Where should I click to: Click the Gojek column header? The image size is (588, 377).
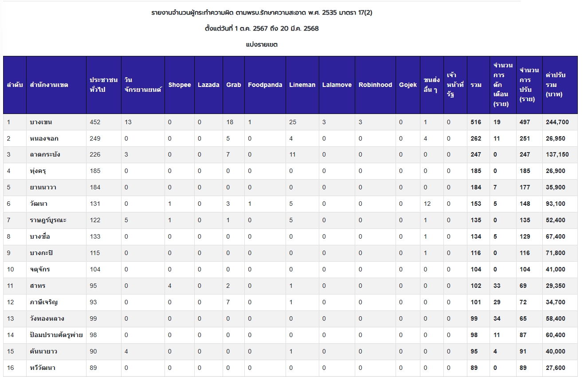[408, 85]
